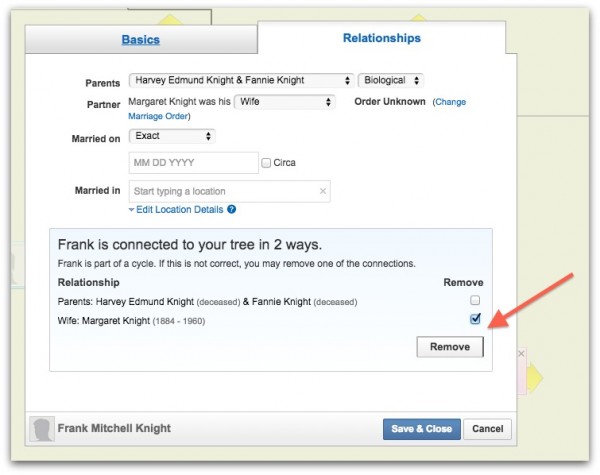Close the small pink panel behind dialog
The image size is (600, 475).
[x=521, y=354]
